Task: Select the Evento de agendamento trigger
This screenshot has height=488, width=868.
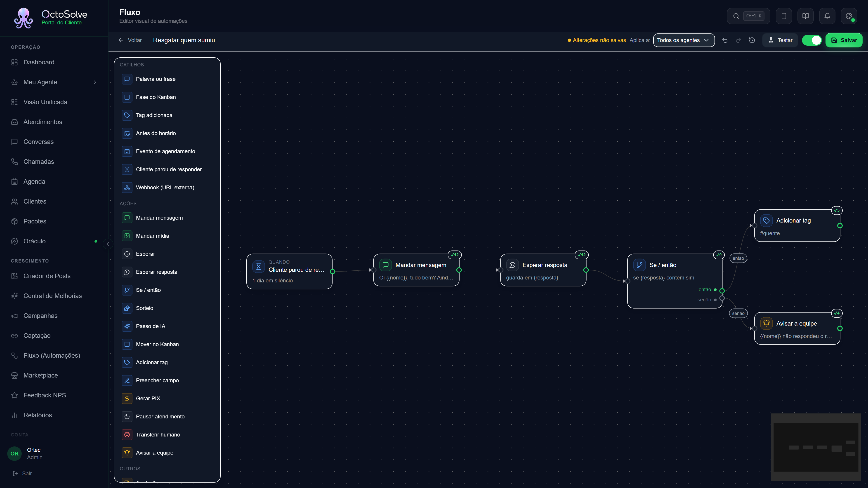Action: point(167,151)
